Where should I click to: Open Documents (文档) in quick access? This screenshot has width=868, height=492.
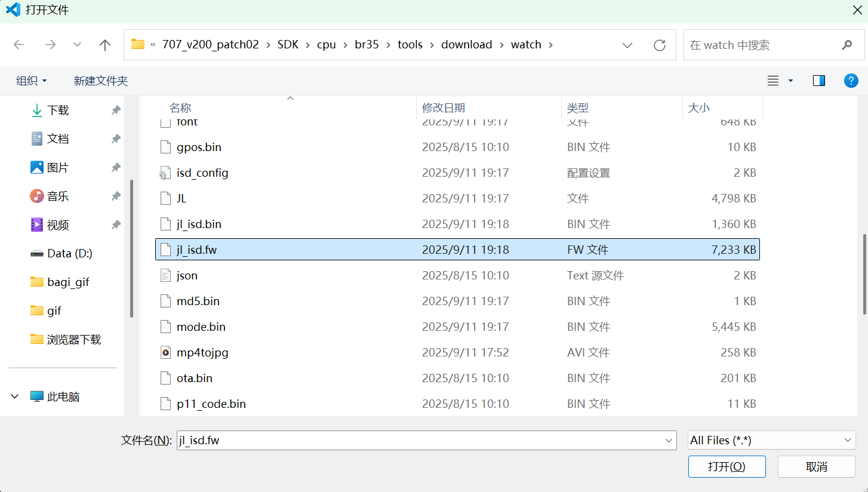(58, 139)
